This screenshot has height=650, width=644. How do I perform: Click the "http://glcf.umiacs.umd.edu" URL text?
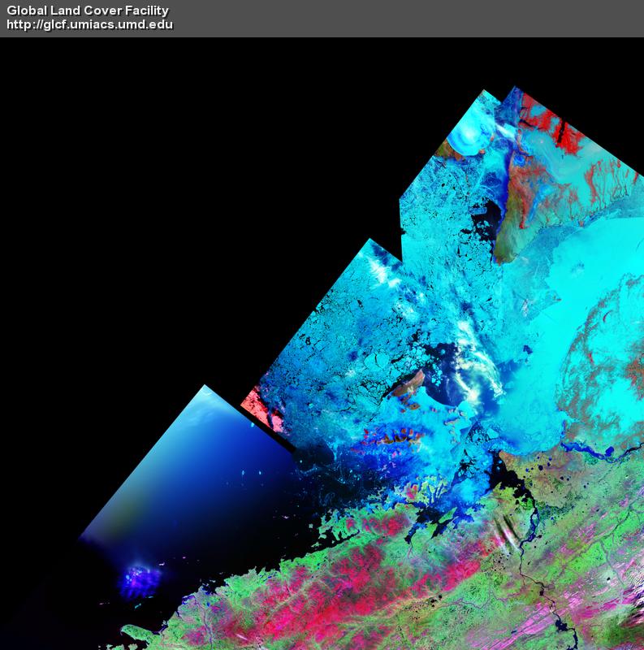pos(89,24)
